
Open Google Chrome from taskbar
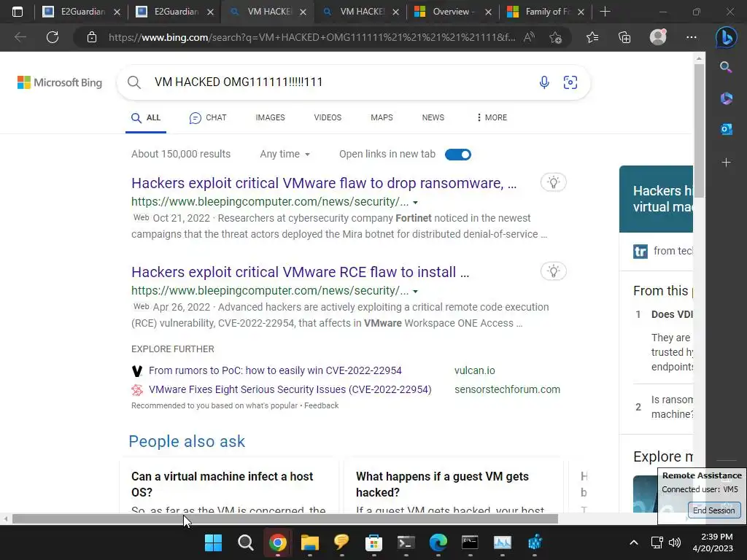coord(277,542)
